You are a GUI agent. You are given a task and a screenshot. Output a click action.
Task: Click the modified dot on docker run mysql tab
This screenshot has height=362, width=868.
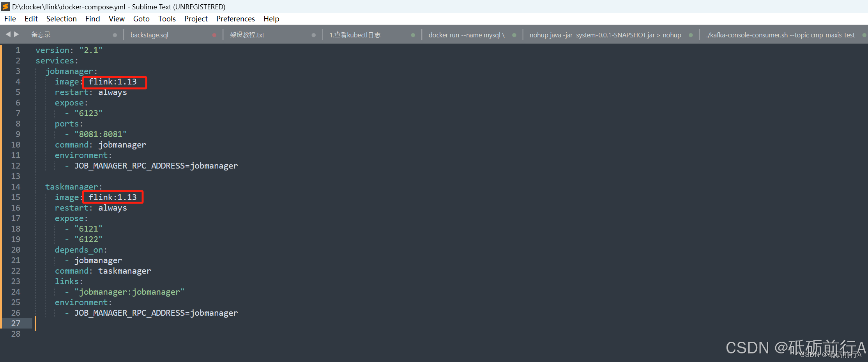coord(514,35)
